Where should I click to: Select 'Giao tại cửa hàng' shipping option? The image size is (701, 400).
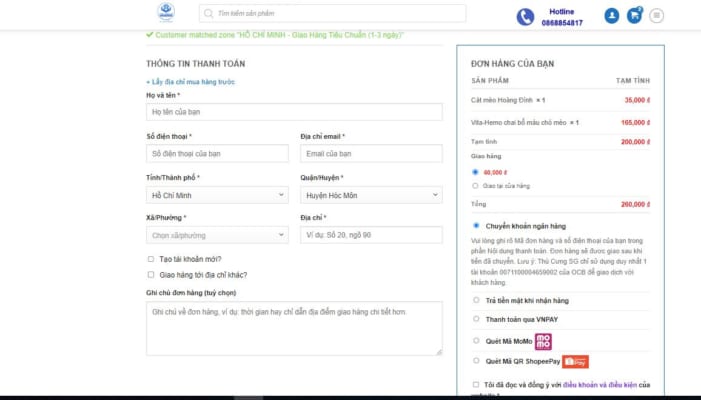(475, 186)
